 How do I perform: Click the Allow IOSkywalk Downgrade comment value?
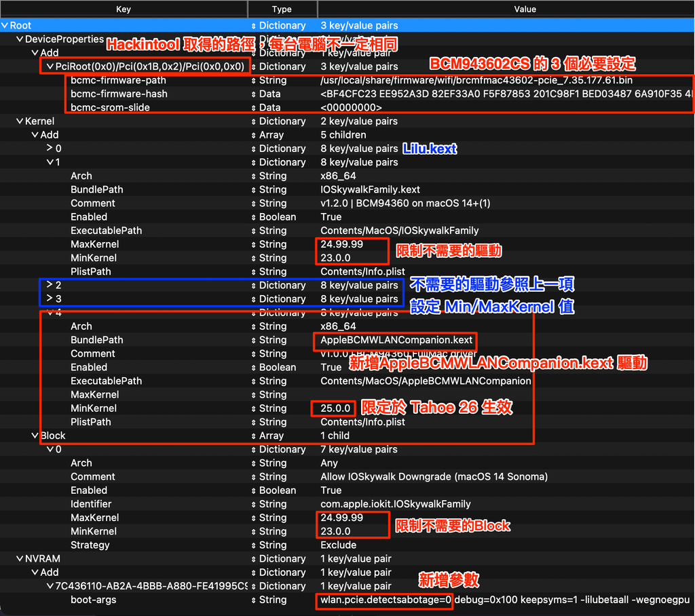point(434,477)
